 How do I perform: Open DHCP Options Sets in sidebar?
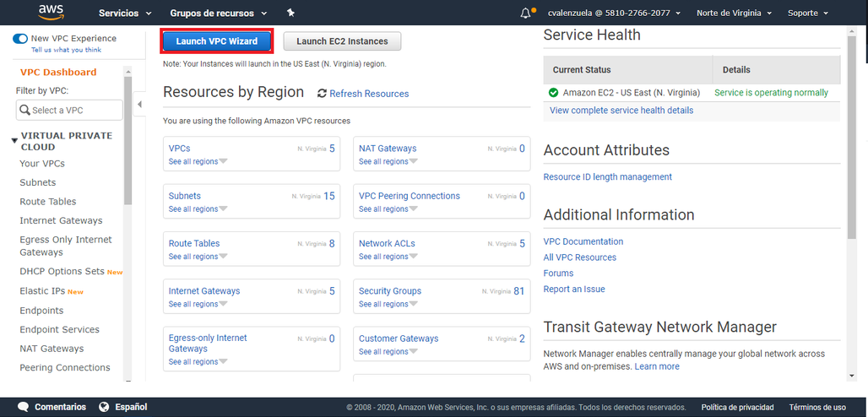point(62,271)
